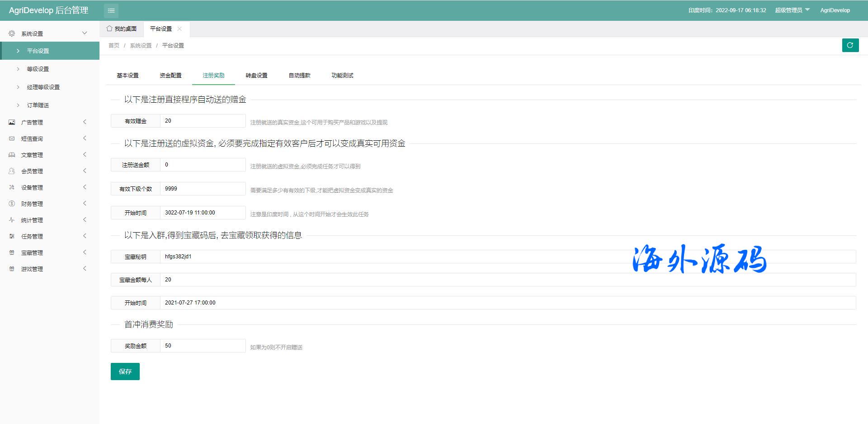
Task: Click the 财务管理 dollar icon
Action: (x=12, y=204)
